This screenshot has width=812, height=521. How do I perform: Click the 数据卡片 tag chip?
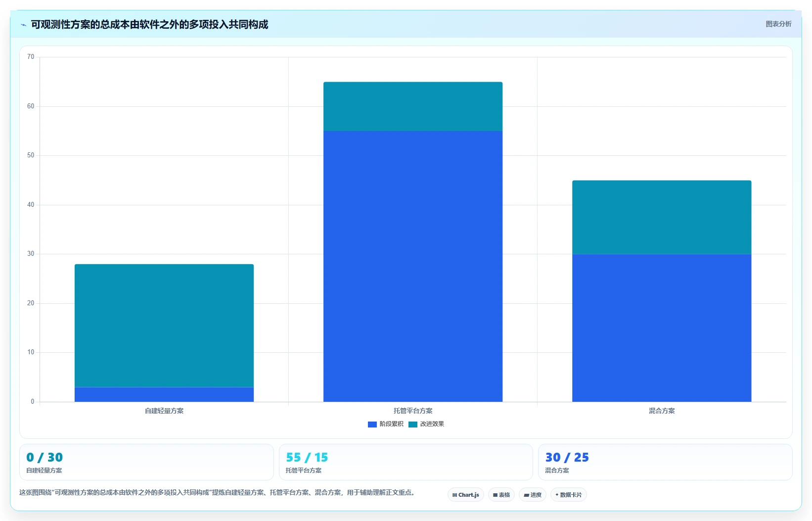tap(568, 495)
